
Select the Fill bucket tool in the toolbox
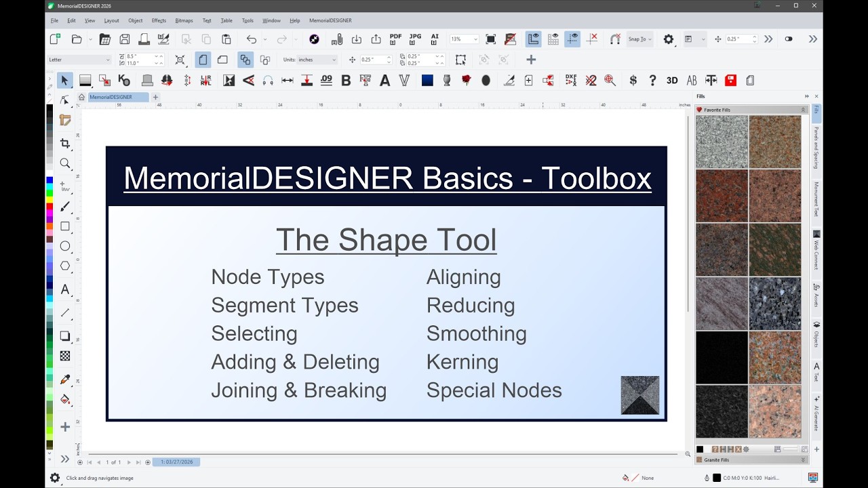coord(65,399)
